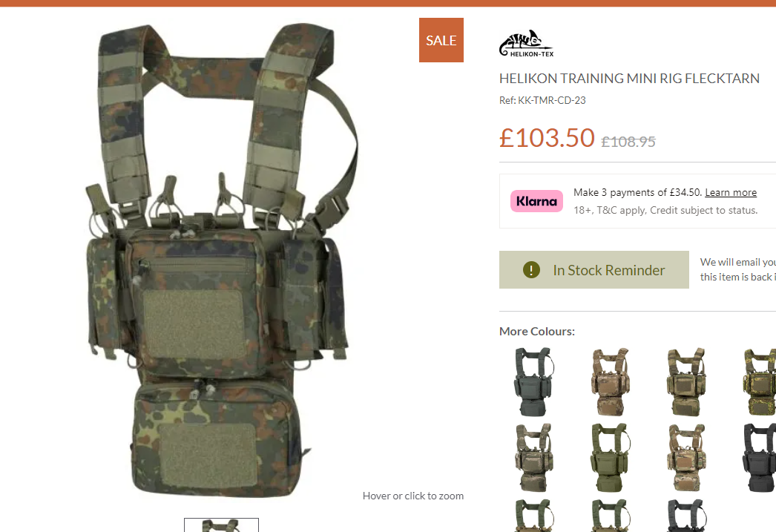The height and width of the screenshot is (532, 776).
Task: Click the pink Klarna logo
Action: [536, 201]
